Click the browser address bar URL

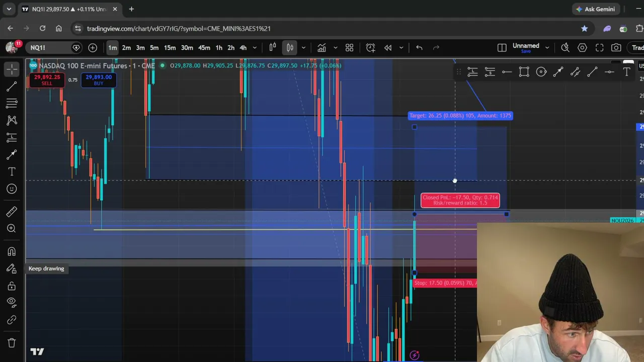pos(179,29)
